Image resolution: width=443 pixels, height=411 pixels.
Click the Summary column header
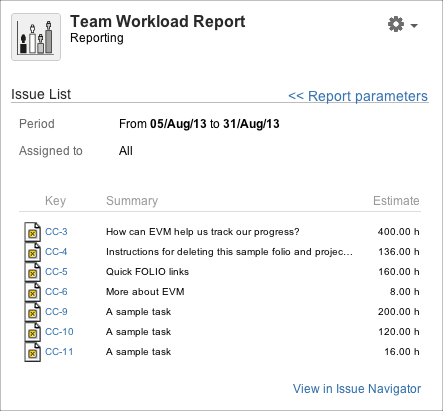tap(132, 201)
